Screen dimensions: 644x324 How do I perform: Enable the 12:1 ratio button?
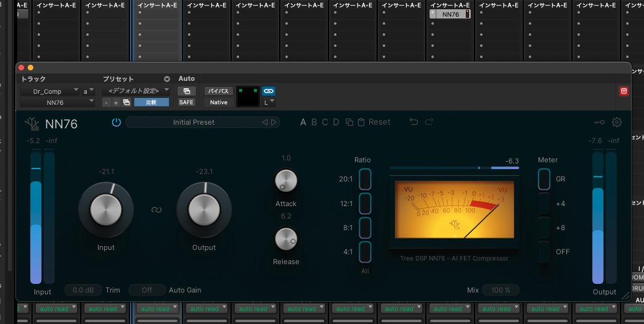coord(365,204)
